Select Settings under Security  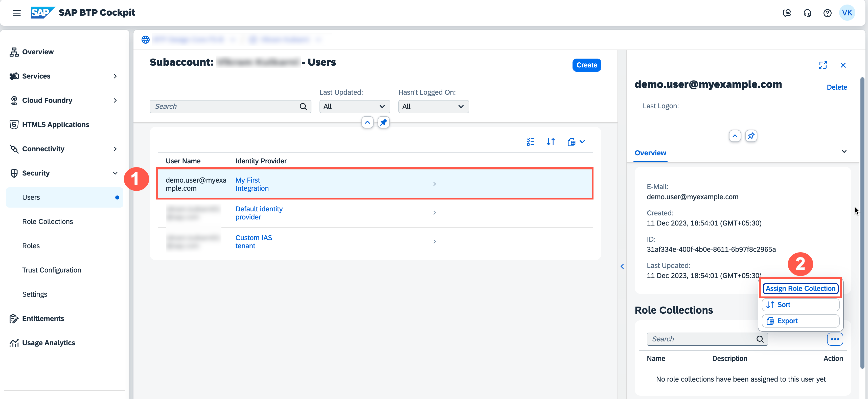click(35, 294)
